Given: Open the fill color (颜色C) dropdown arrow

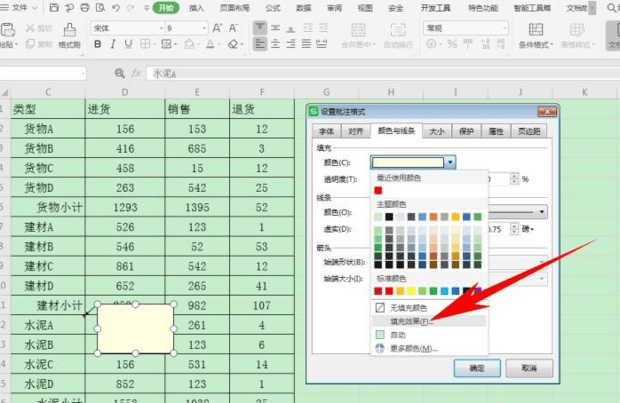Looking at the screenshot, I should click(x=450, y=162).
